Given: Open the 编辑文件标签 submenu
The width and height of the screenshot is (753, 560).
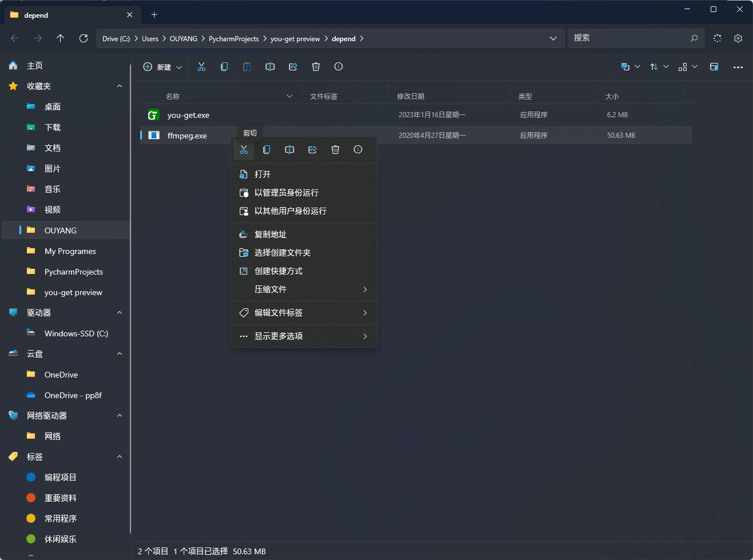Looking at the screenshot, I should point(304,313).
